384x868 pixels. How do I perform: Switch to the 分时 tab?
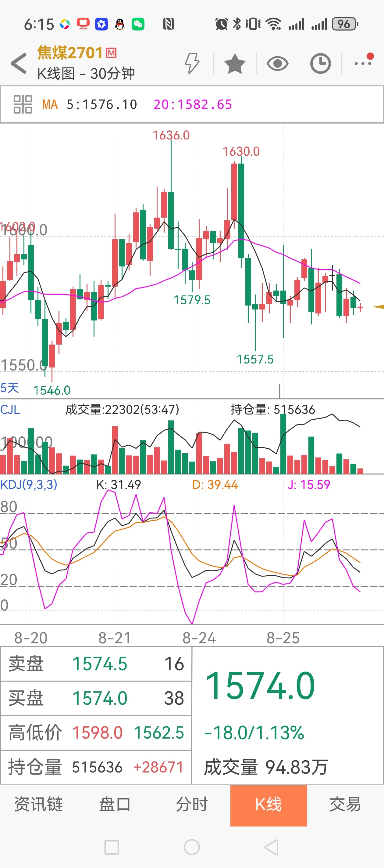click(192, 804)
